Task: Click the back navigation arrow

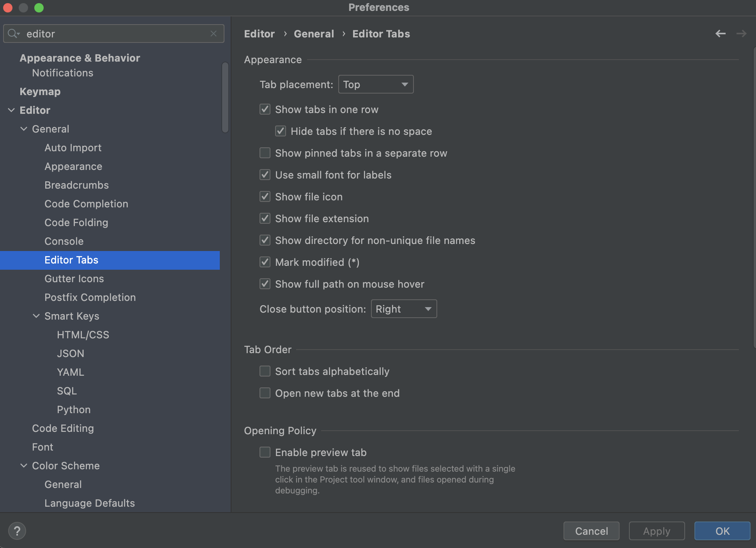Action: pyautogui.click(x=720, y=34)
